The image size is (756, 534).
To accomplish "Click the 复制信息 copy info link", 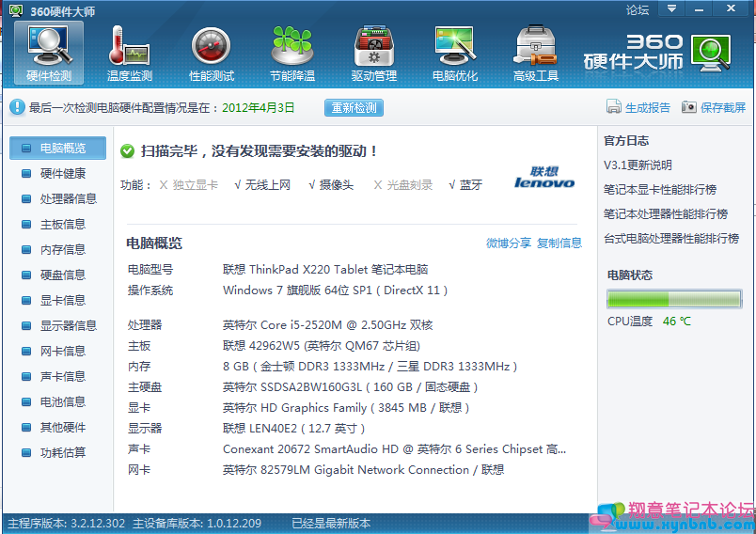I will [x=559, y=243].
